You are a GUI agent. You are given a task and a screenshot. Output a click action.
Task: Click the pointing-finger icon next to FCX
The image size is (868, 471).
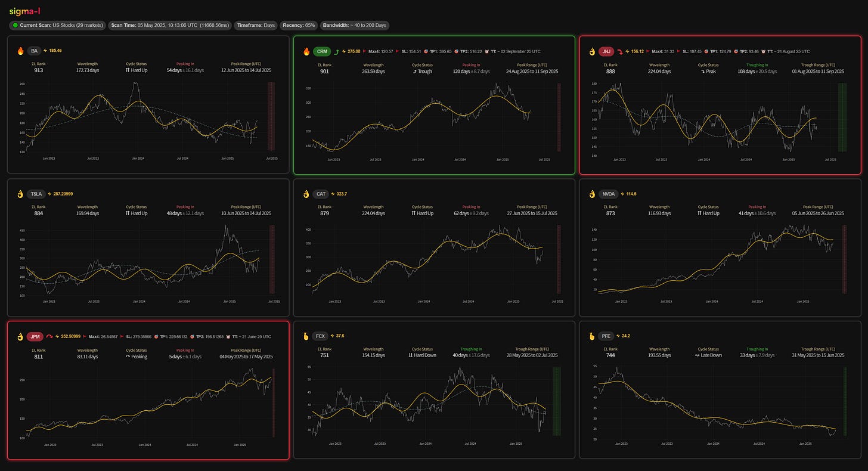(x=307, y=336)
